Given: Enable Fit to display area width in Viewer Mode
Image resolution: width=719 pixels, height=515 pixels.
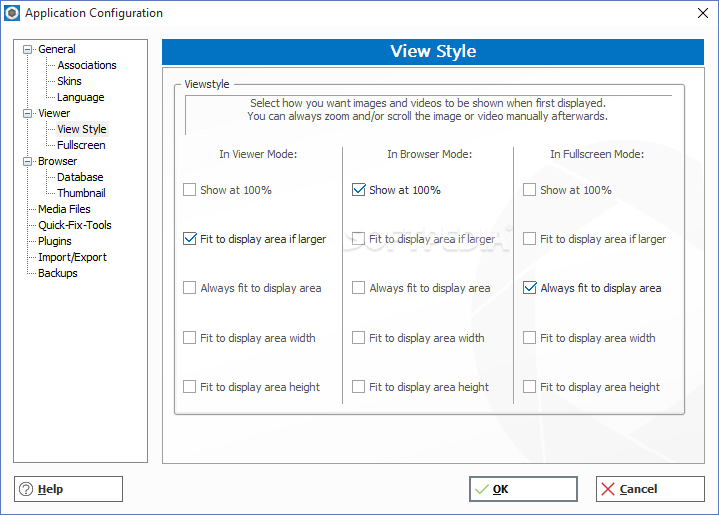Looking at the screenshot, I should point(189,338).
